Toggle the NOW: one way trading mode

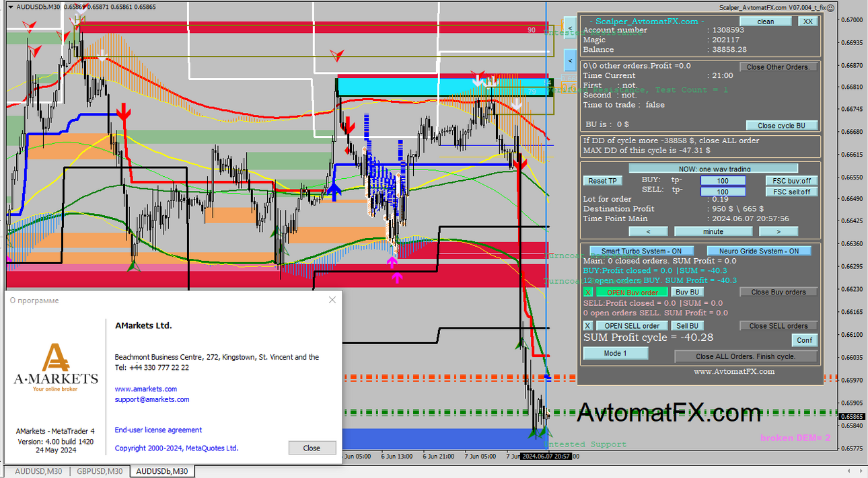click(713, 169)
